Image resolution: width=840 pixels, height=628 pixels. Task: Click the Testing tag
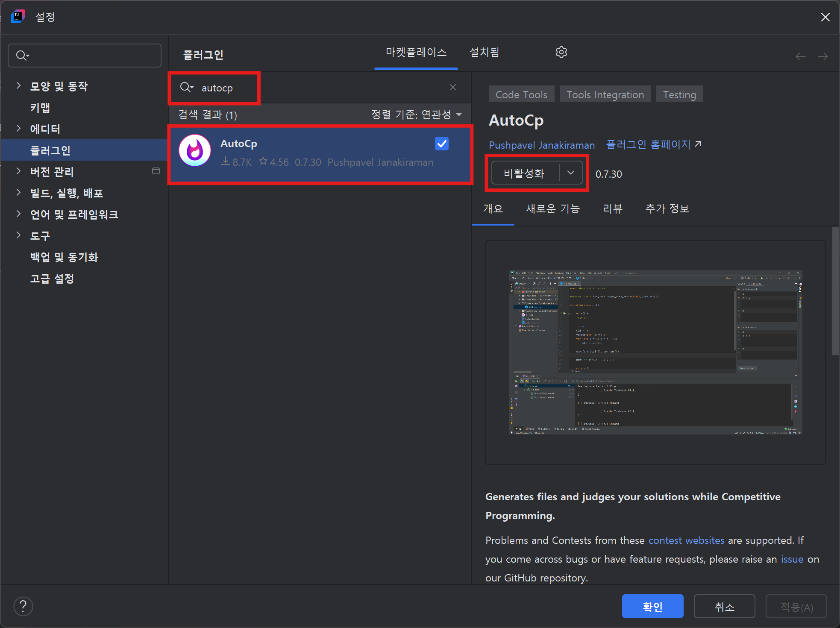tap(679, 94)
